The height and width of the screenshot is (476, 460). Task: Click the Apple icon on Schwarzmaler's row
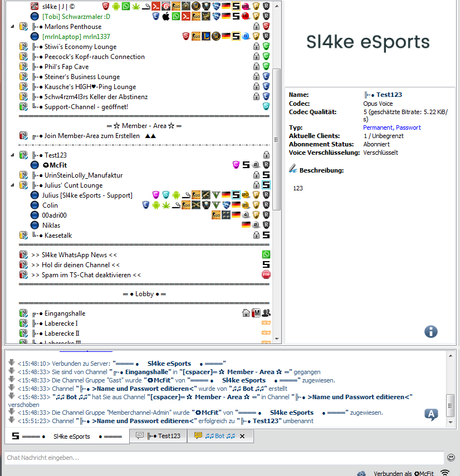pyautogui.click(x=166, y=16)
